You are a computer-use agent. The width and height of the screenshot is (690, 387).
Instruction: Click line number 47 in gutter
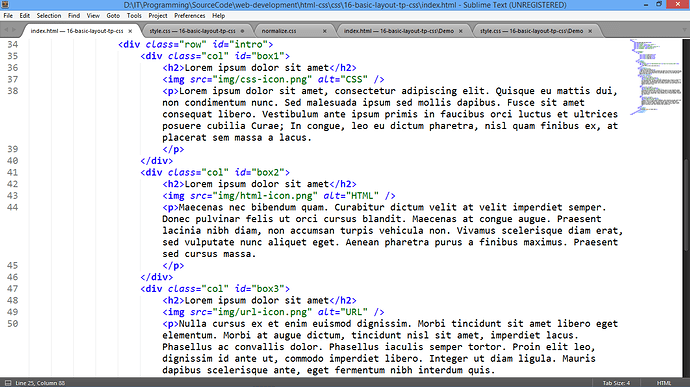click(x=13, y=289)
